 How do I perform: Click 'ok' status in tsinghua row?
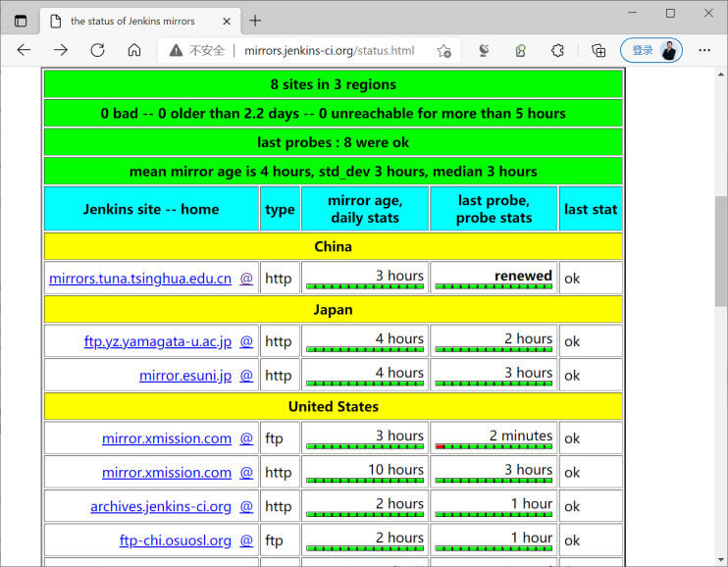click(x=572, y=279)
